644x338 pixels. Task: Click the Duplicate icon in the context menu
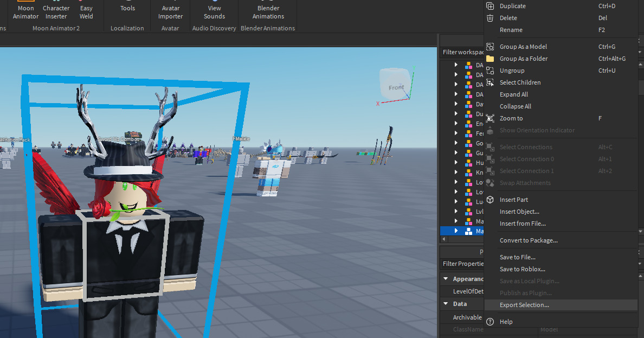click(x=490, y=6)
